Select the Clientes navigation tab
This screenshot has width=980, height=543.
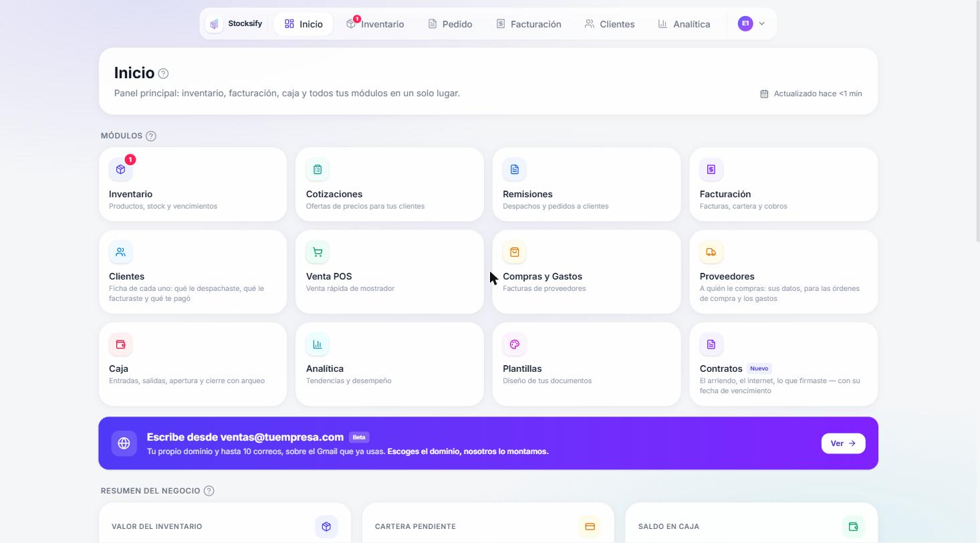(x=609, y=24)
